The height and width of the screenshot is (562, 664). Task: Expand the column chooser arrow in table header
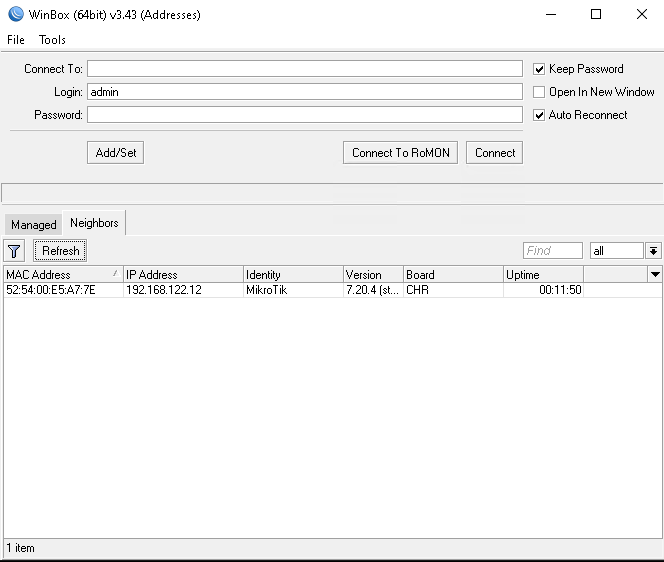655,274
